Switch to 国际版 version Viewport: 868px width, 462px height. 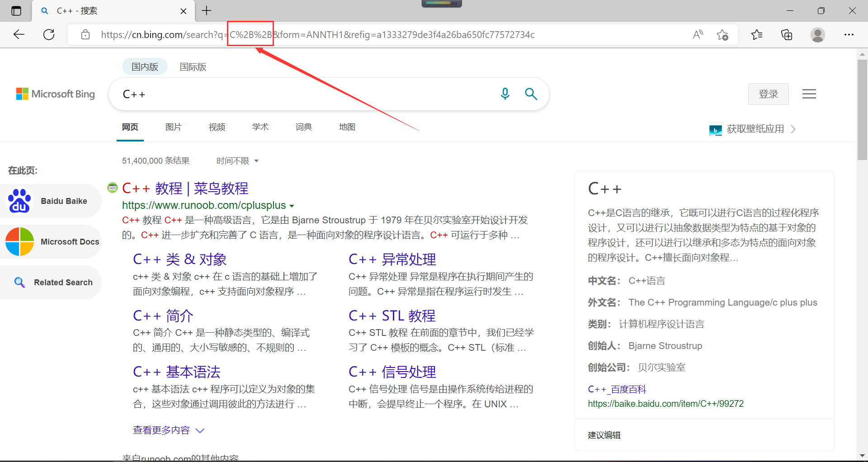click(193, 67)
